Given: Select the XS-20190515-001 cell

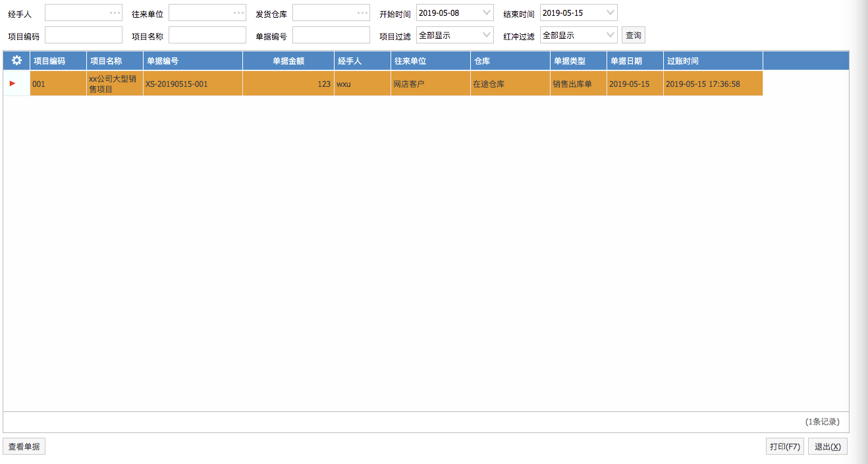Looking at the screenshot, I should (x=193, y=84).
